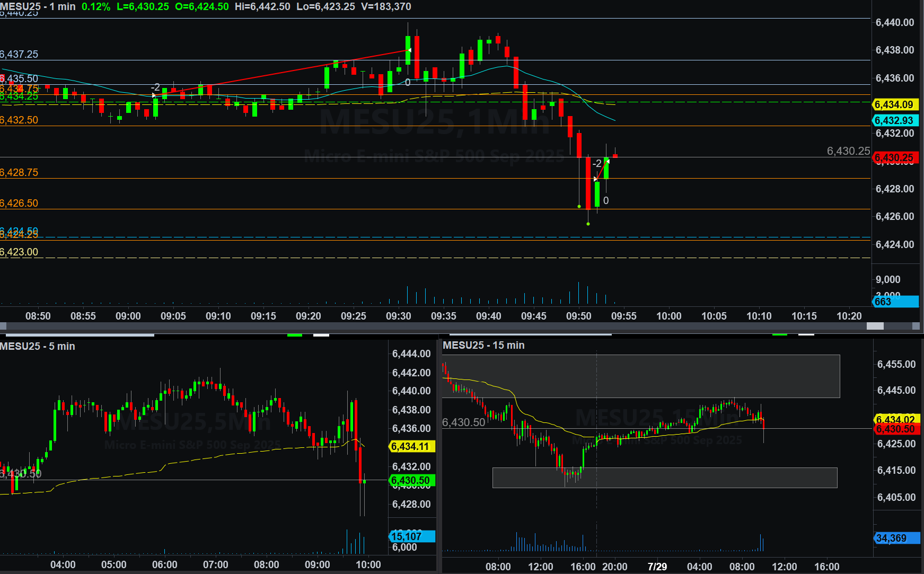This screenshot has height=574, width=924.
Task: Click the yellow 6,423.00 level label
Action: 19,252
